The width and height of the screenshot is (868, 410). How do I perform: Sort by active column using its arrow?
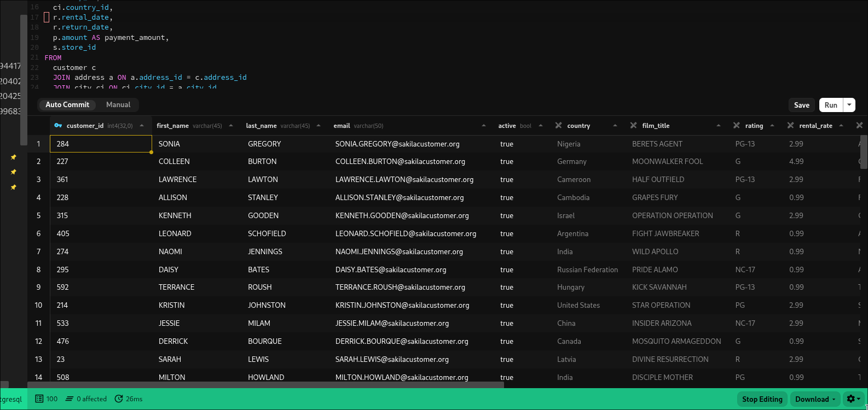541,126
